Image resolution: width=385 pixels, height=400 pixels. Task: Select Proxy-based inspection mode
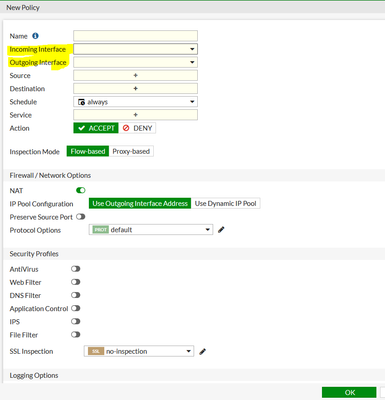point(131,151)
